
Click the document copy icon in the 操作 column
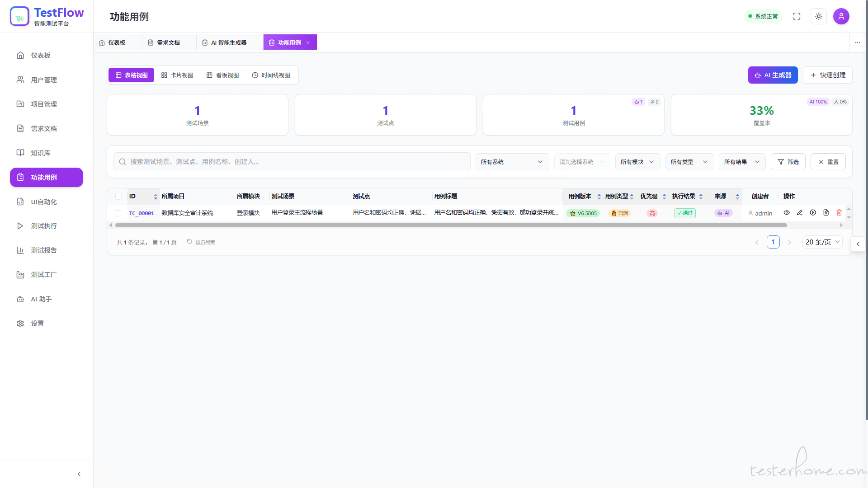[826, 213]
